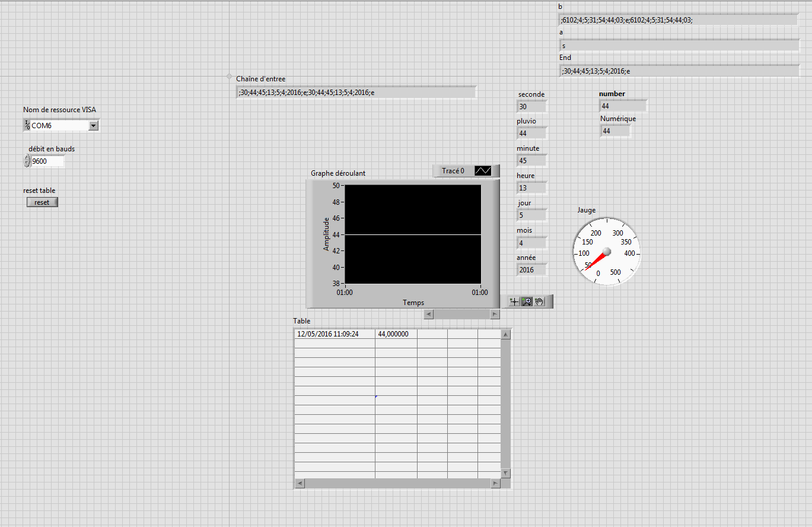
Task: Click the Tracé 0 legend label
Action: 453,171
